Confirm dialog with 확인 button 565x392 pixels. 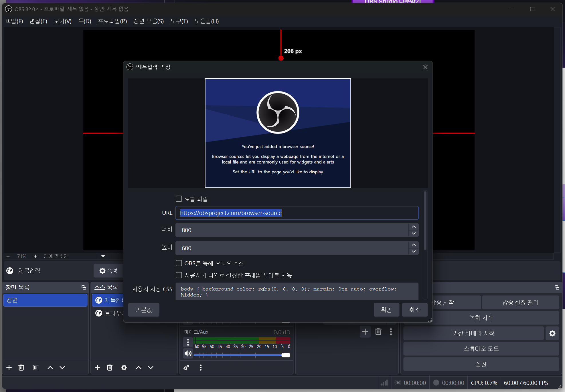pyautogui.click(x=386, y=310)
